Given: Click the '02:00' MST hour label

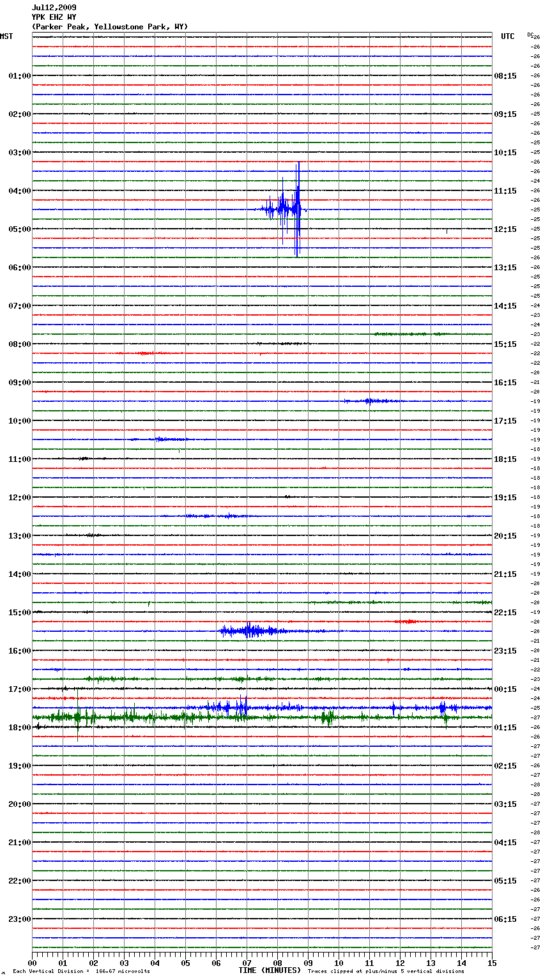Looking at the screenshot, I should coord(20,114).
